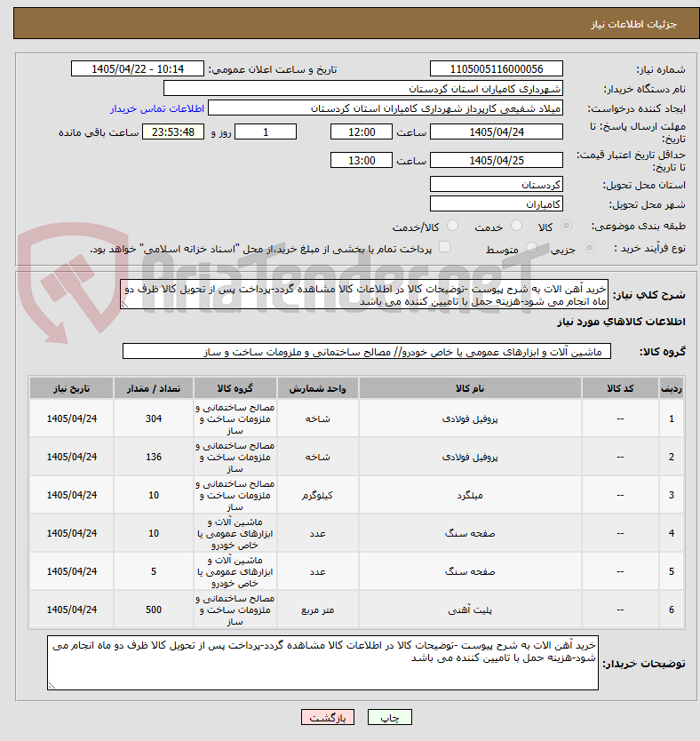Click the شماره نیاز number field
The height and width of the screenshot is (741, 700).
pos(497,69)
